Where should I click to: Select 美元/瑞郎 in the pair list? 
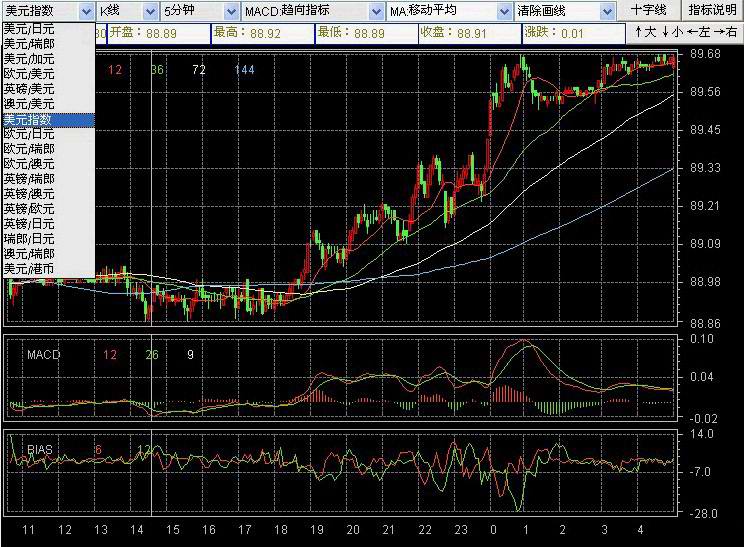coord(48,44)
